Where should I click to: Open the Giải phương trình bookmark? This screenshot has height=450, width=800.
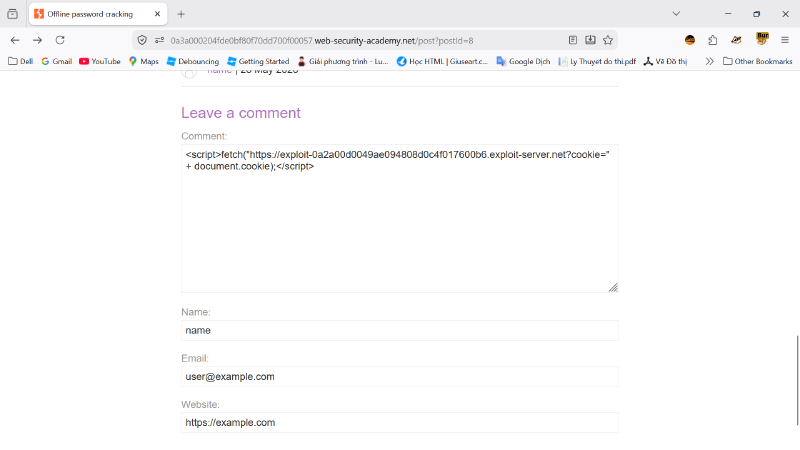point(343,61)
